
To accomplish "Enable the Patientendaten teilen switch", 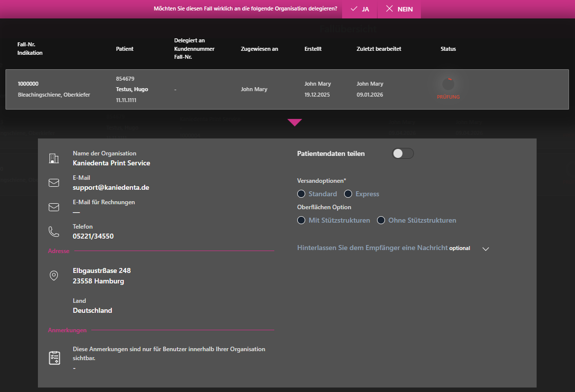I will pos(403,153).
